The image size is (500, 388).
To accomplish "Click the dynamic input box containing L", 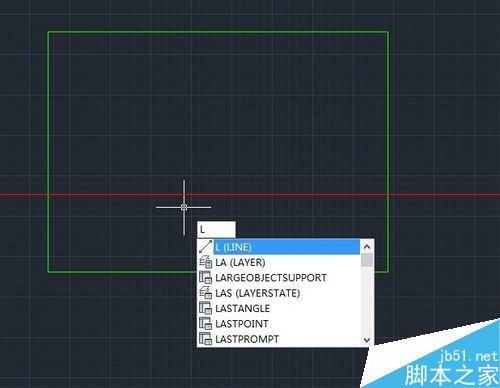I will 216,230.
